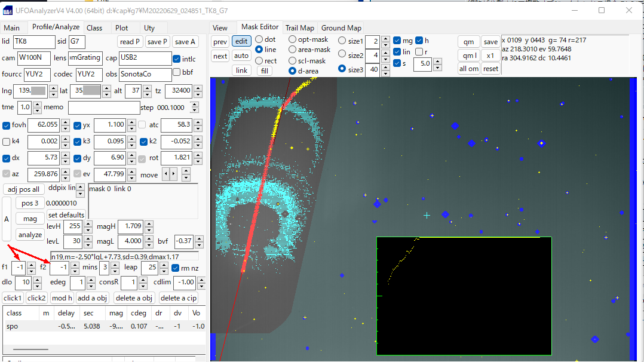Viewport: 644px width, 362px height.
Task: Toggle the 'intlc' checkbox
Action: coord(177,59)
